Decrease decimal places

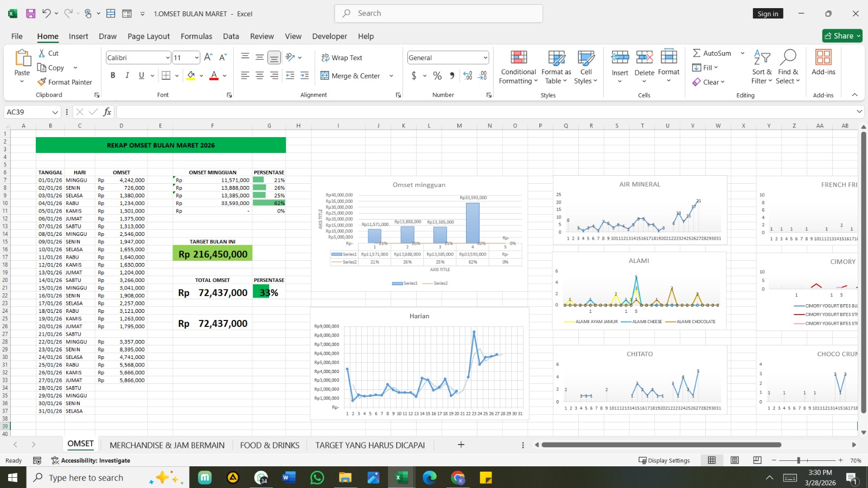[x=482, y=76]
